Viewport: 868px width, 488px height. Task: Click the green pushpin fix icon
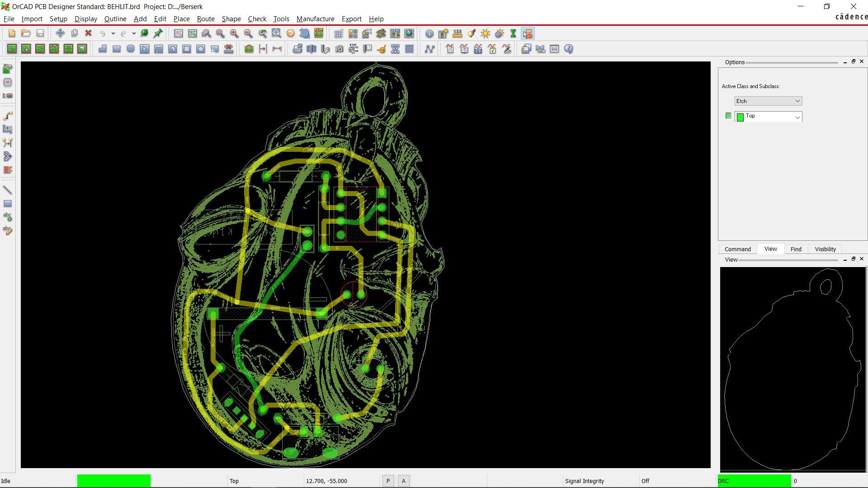pos(158,33)
